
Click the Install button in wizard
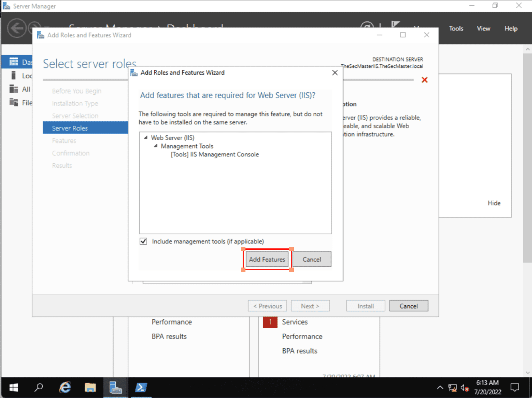click(x=366, y=306)
